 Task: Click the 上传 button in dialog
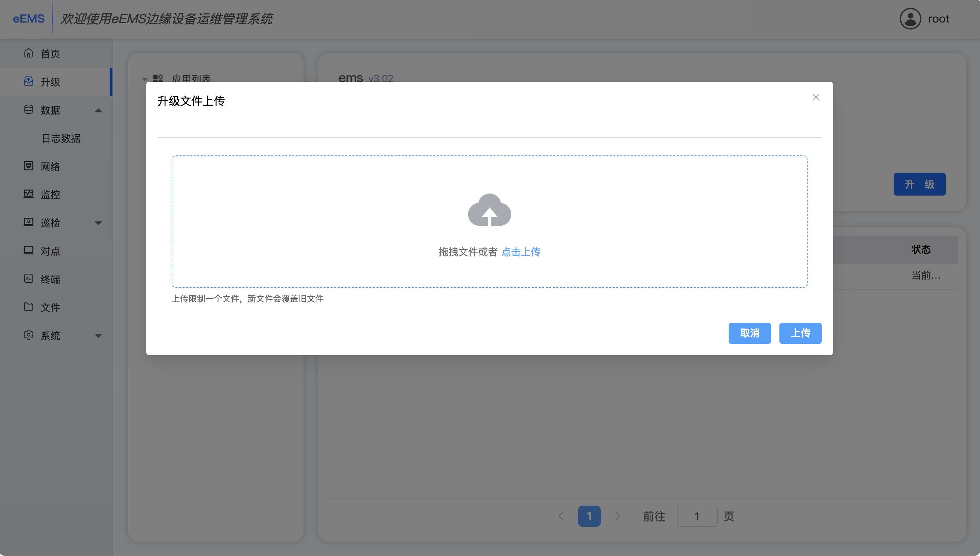(x=801, y=333)
